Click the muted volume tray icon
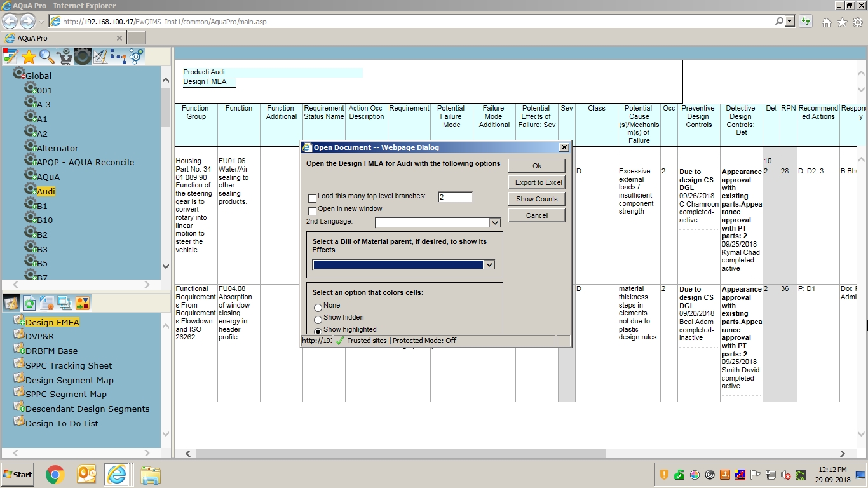The width and height of the screenshot is (868, 488). click(786, 475)
